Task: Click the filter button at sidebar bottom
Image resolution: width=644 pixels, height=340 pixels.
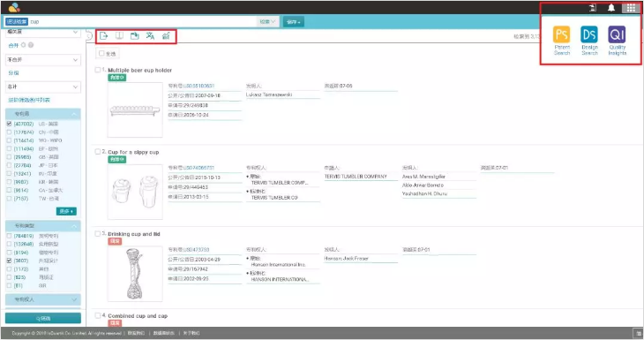Action: click(x=42, y=318)
